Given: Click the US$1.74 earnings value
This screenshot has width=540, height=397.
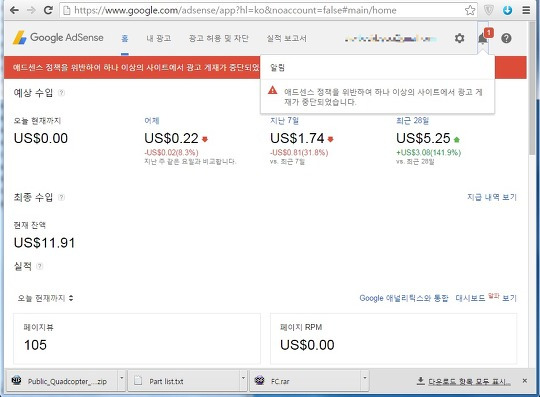Looking at the screenshot, I should (x=297, y=138).
